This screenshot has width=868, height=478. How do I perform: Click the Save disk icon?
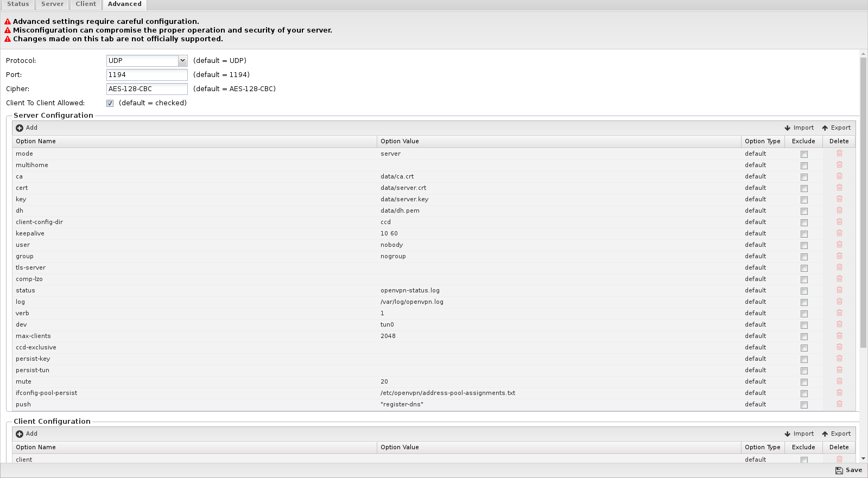tap(839, 470)
